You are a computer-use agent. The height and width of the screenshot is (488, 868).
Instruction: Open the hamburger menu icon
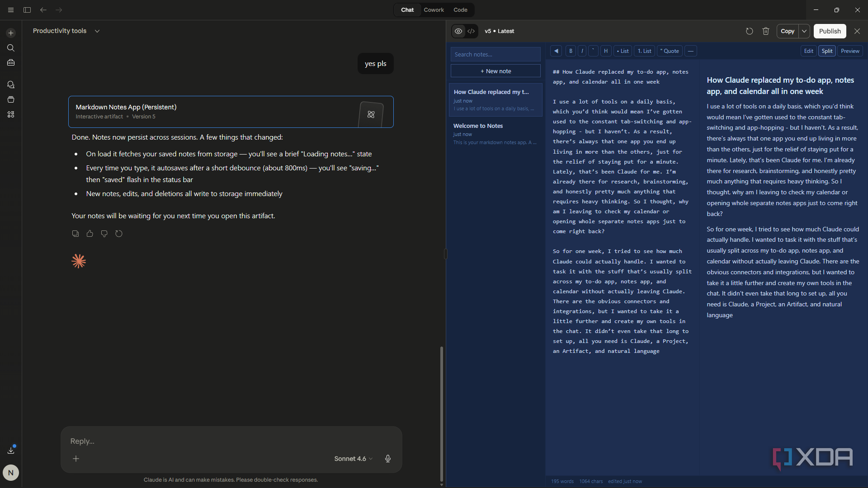tap(11, 10)
